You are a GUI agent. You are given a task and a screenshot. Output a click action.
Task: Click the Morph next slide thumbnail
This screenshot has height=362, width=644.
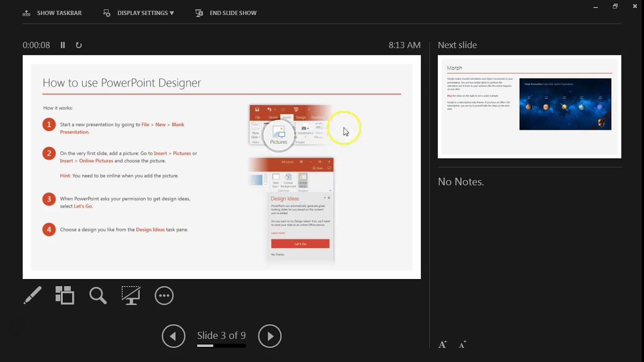[x=529, y=107]
